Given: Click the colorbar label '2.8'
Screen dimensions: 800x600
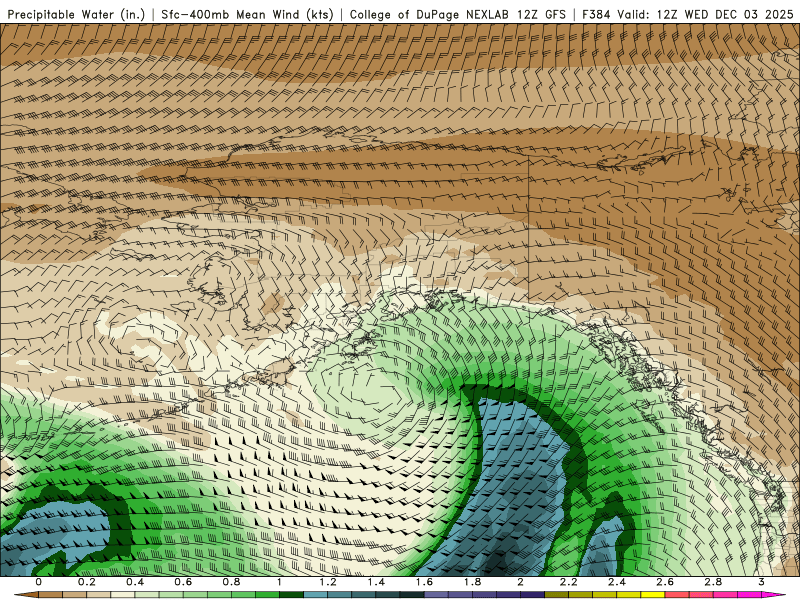Looking at the screenshot, I should [713, 582].
